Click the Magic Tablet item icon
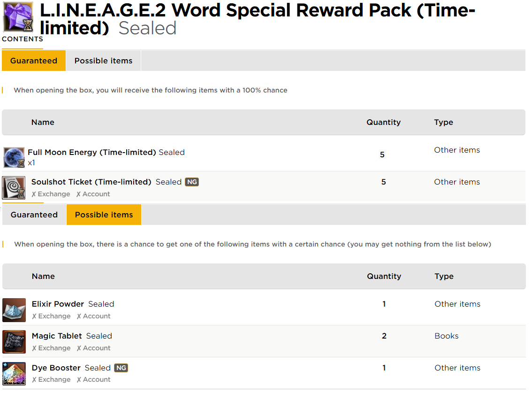 point(14,342)
